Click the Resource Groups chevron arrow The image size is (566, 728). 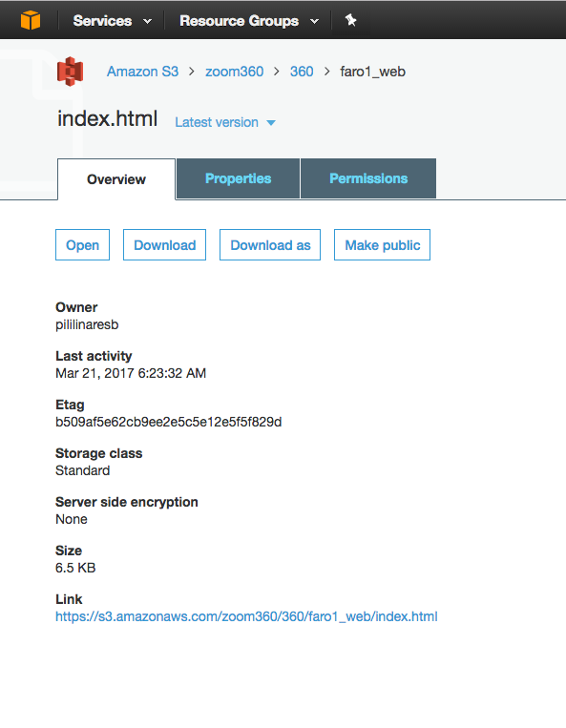pos(314,21)
